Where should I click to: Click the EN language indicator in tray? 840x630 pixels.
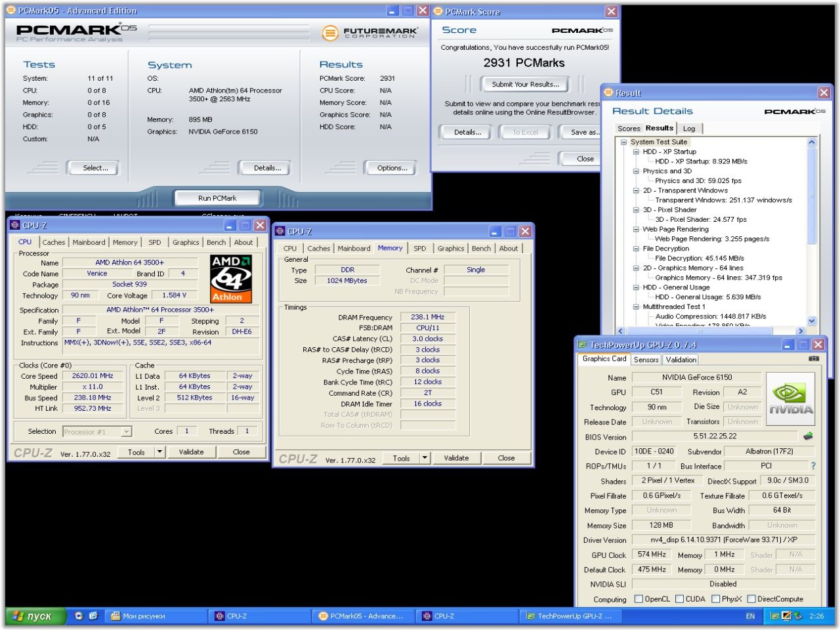[750, 616]
